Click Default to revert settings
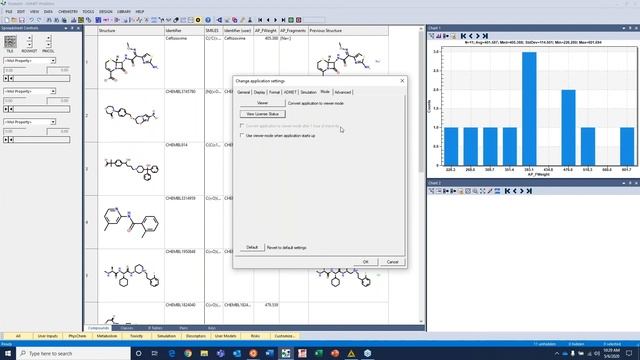Screen dimensions: 640x360 (252, 247)
